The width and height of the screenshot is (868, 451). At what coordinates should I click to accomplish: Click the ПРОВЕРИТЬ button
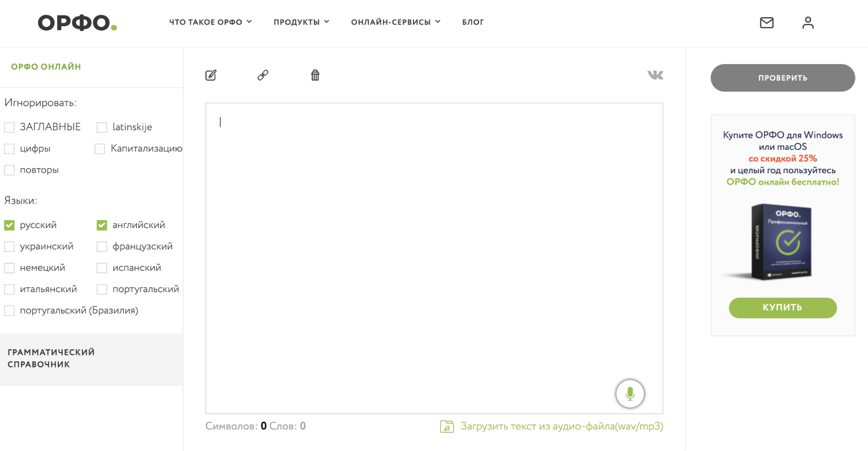(782, 78)
